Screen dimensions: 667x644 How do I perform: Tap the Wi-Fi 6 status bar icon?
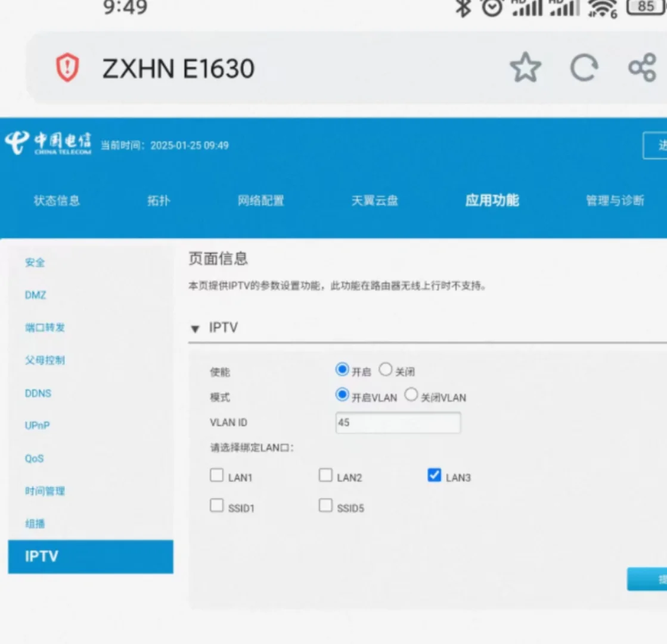(603, 8)
